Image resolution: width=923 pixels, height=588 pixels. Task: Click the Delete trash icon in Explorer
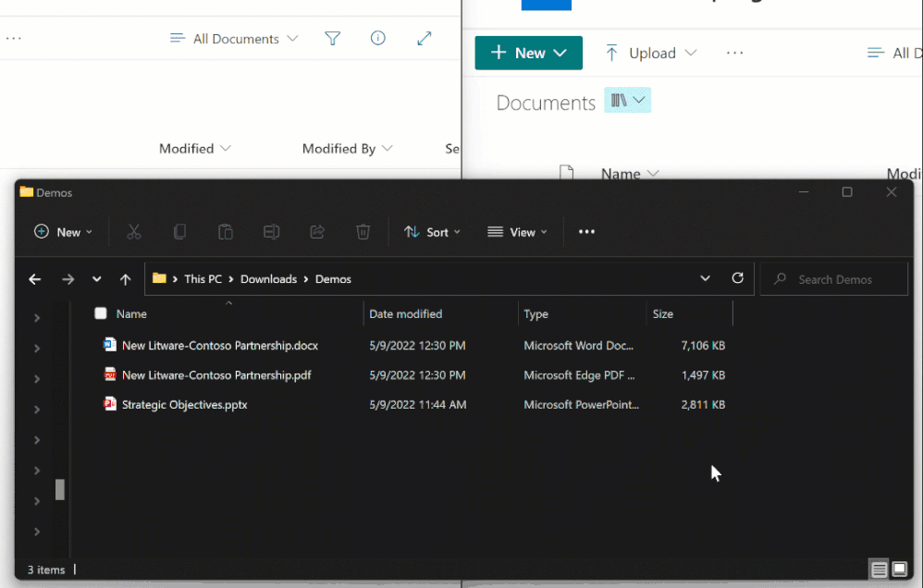coord(363,232)
